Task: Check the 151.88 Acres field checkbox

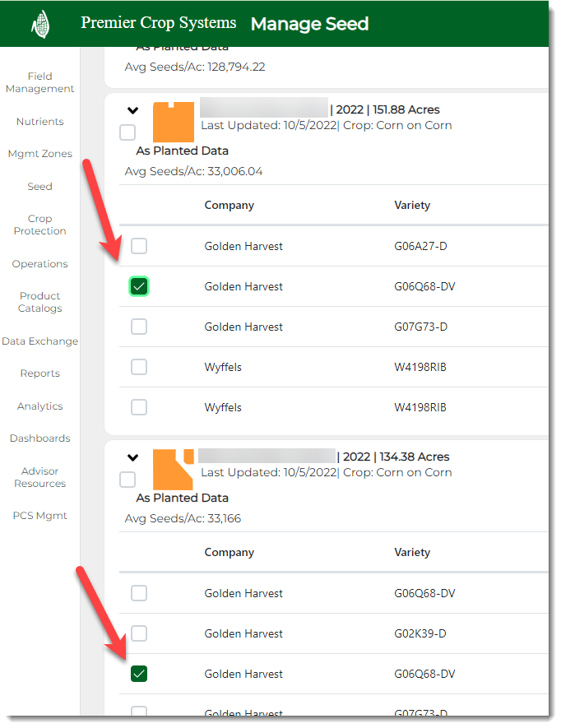Action: pyautogui.click(x=128, y=132)
